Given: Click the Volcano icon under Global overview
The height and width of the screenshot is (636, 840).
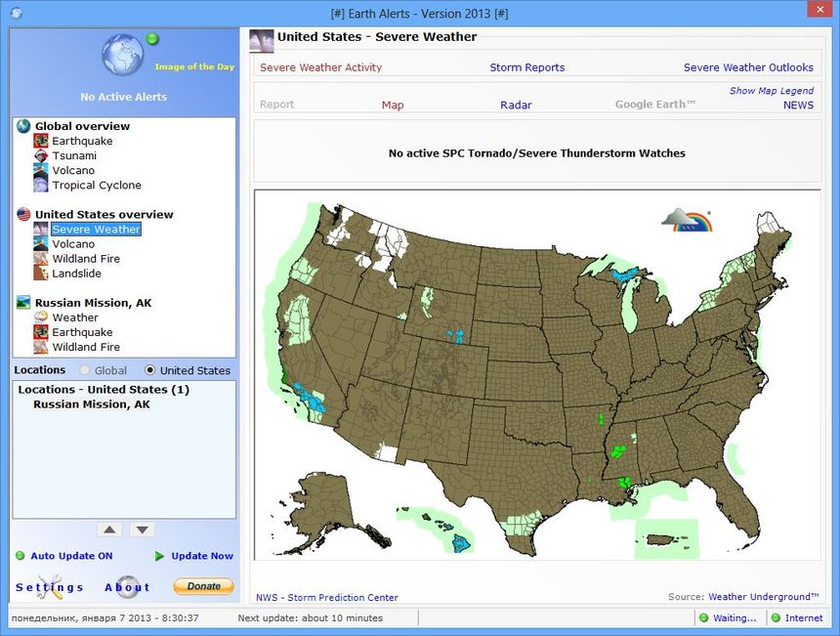Looking at the screenshot, I should pyautogui.click(x=41, y=170).
